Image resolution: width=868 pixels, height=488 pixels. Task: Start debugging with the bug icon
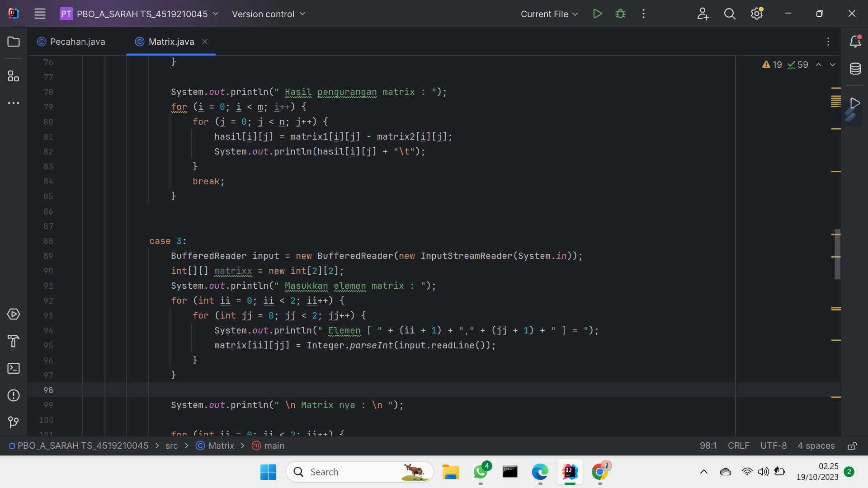620,14
